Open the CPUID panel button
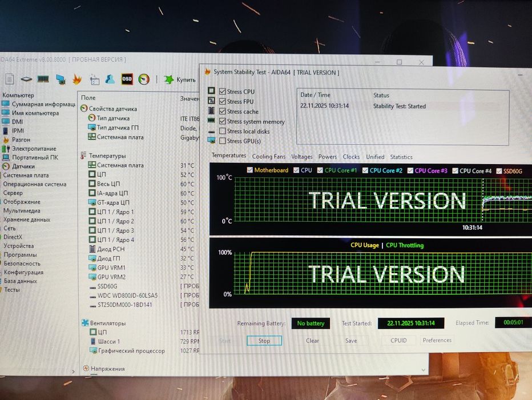 (x=398, y=340)
